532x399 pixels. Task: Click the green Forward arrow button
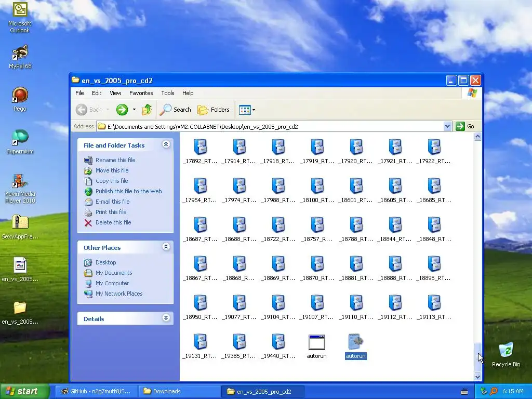[x=122, y=110]
